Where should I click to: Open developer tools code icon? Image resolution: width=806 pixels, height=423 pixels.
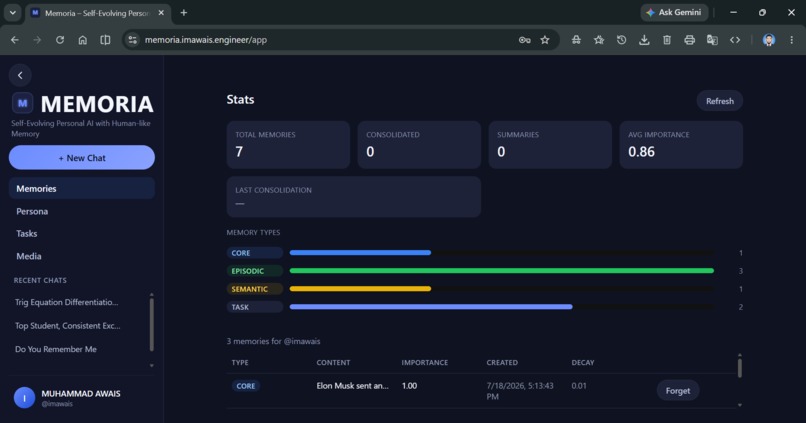point(735,40)
